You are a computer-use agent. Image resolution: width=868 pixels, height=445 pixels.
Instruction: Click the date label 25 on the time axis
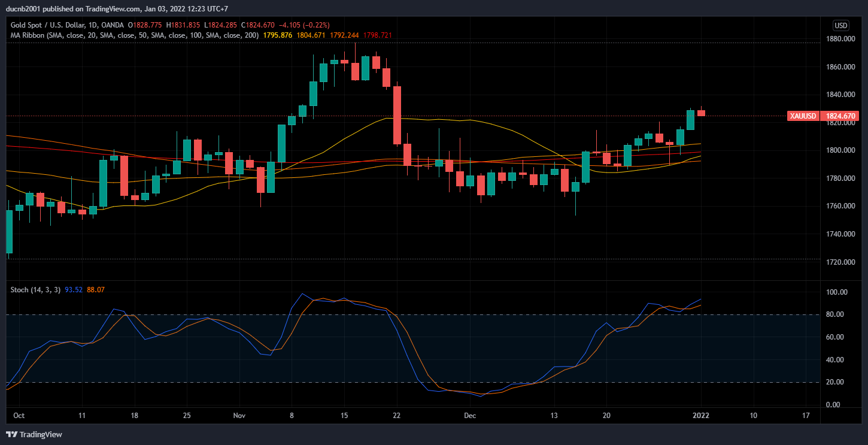coord(187,416)
